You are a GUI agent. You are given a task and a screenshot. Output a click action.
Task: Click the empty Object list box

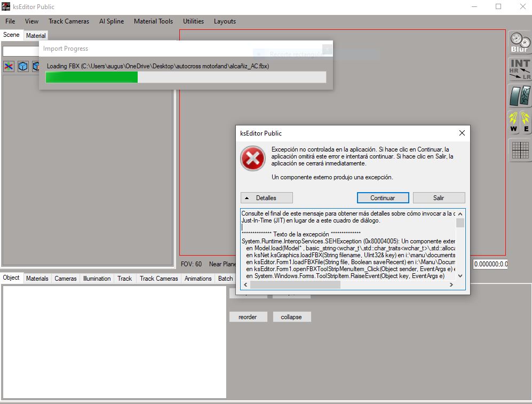point(114,342)
